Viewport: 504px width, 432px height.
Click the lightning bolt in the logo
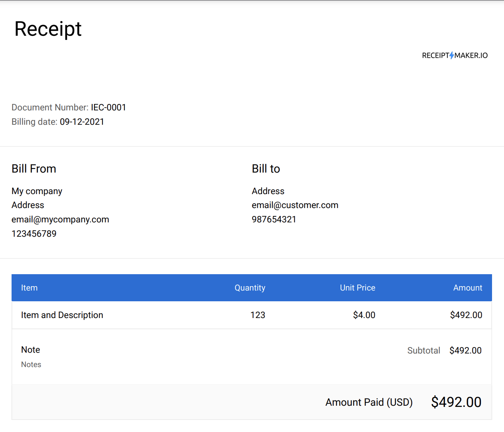pyautogui.click(x=452, y=55)
